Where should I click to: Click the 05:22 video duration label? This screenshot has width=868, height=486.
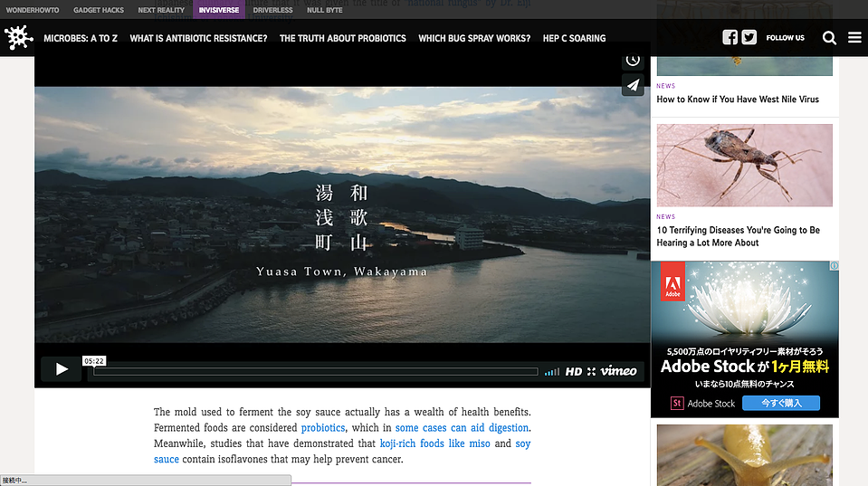(94, 361)
